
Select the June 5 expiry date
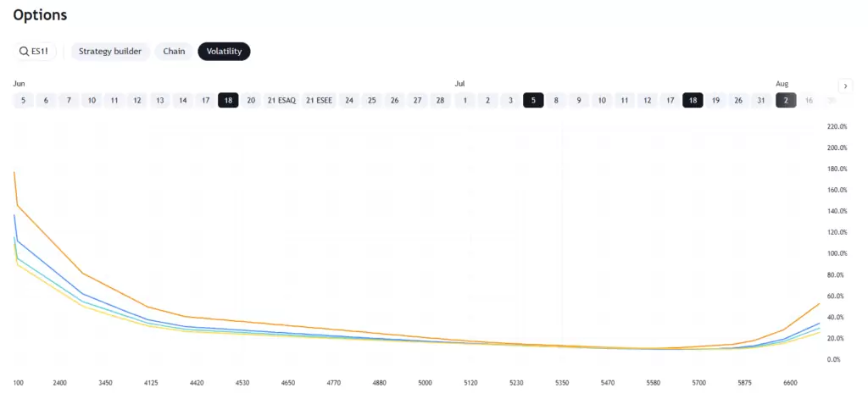(23, 100)
